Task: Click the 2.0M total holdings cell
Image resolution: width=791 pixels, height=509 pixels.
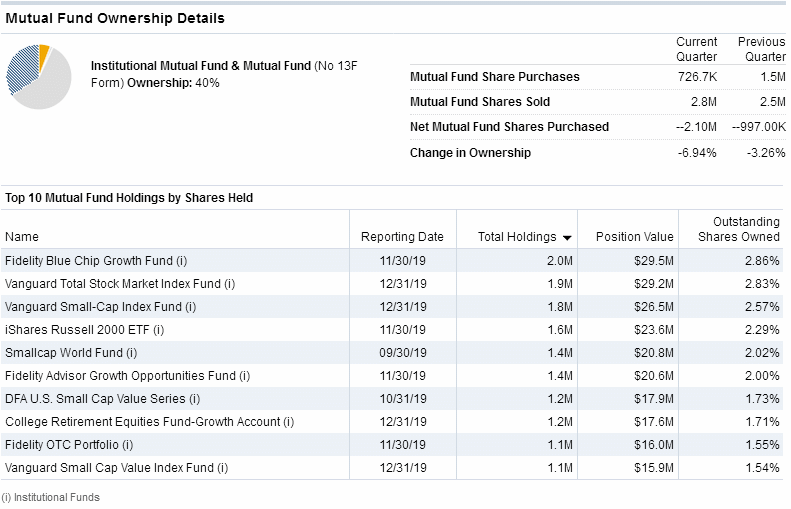Action: 560,261
